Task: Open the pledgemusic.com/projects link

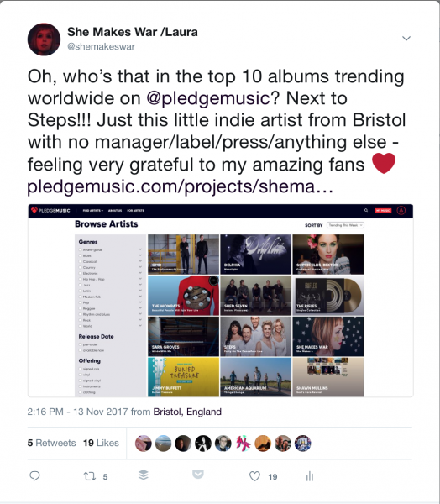Action: tap(181, 186)
